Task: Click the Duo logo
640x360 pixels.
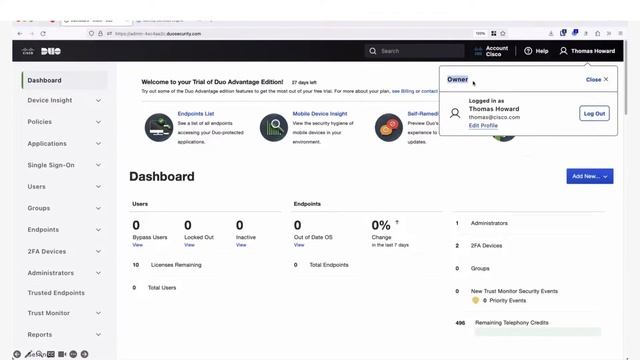Action: tap(51, 51)
